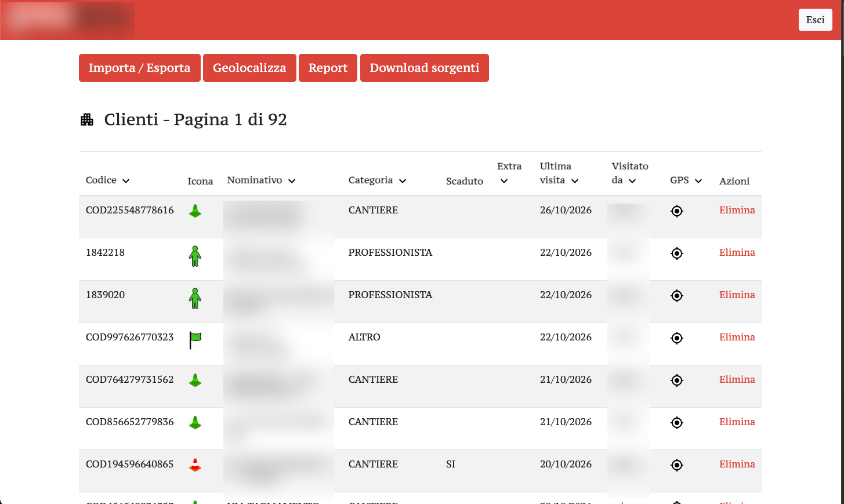Click Download sorgenti button
Image resolution: width=844 pixels, height=504 pixels.
425,68
